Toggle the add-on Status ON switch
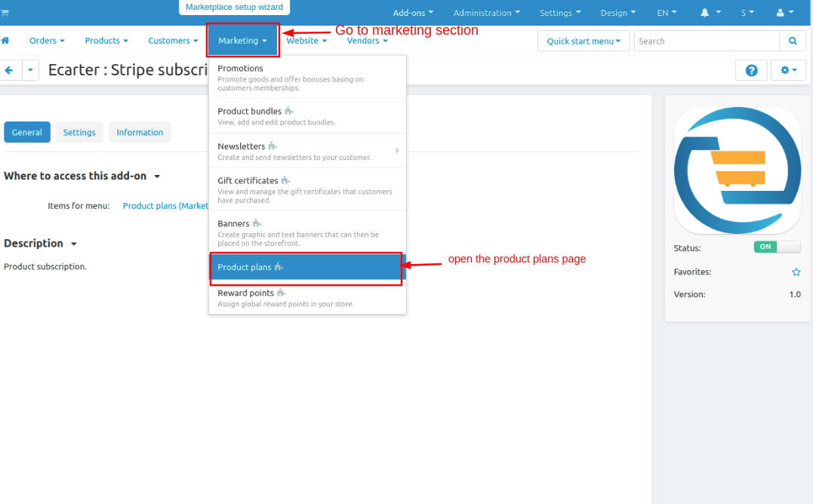This screenshot has height=504, width=813. [x=777, y=247]
